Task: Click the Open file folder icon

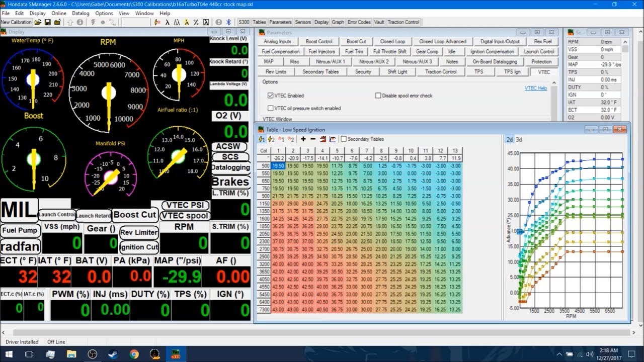Action: (x=38, y=22)
